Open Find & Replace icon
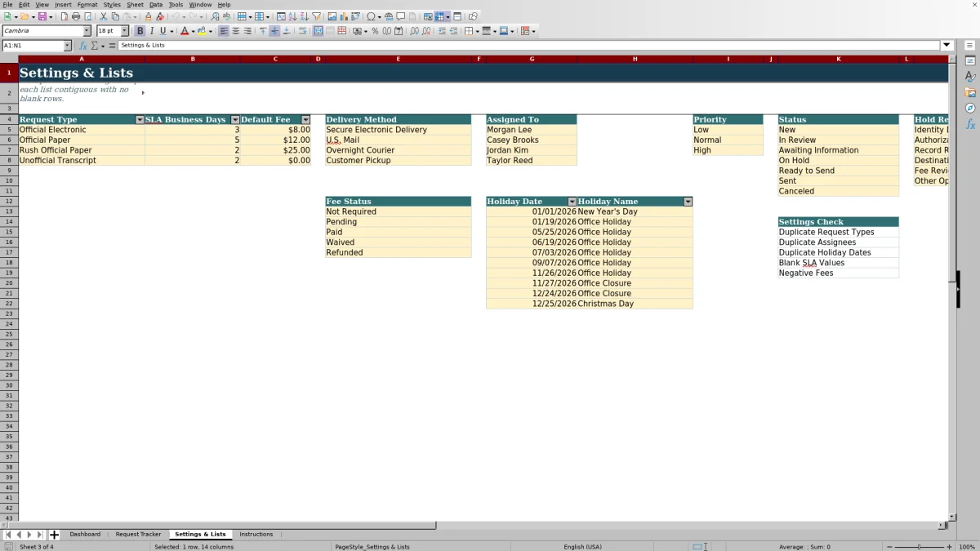The width and height of the screenshot is (980, 551). point(215,16)
